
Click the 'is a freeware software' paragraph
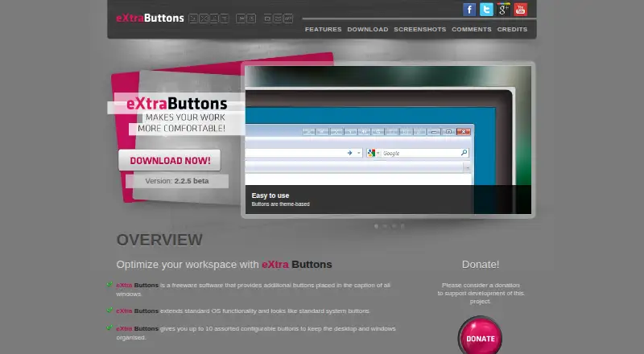coord(253,290)
